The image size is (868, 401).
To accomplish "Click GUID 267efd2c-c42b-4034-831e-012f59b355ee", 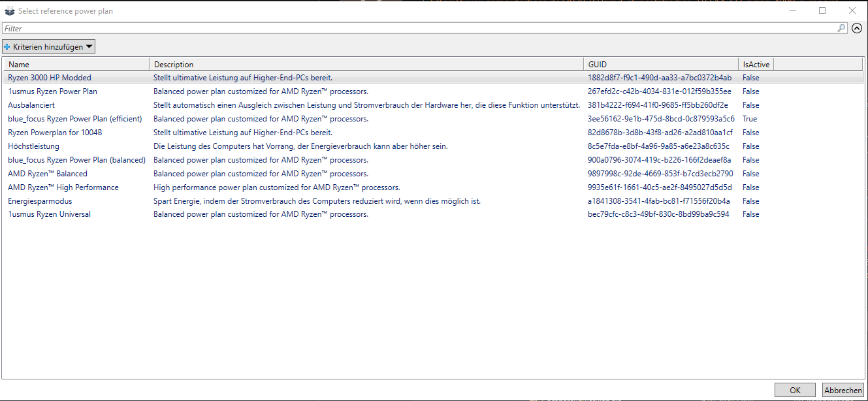I will click(660, 91).
